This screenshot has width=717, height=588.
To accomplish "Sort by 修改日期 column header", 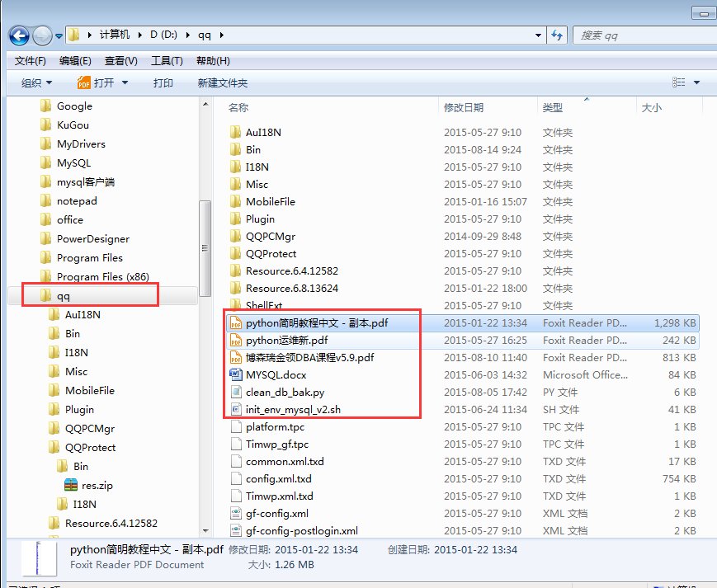I will pyautogui.click(x=464, y=107).
